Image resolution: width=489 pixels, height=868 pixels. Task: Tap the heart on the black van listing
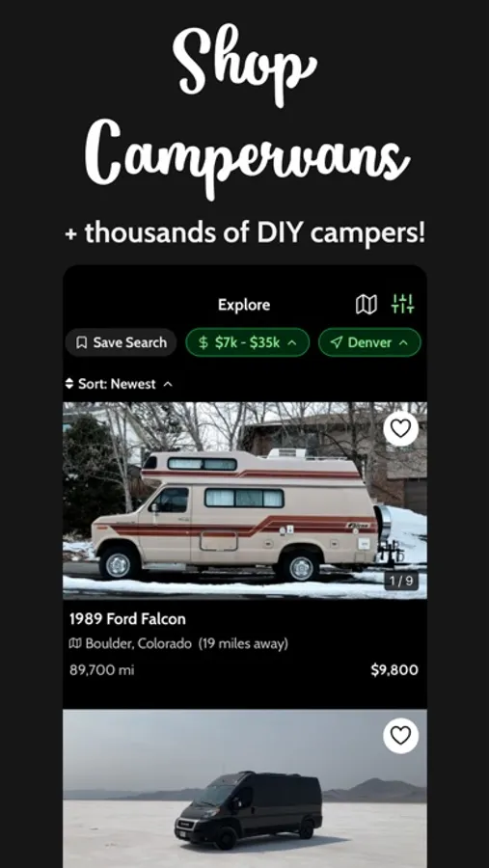[400, 736]
